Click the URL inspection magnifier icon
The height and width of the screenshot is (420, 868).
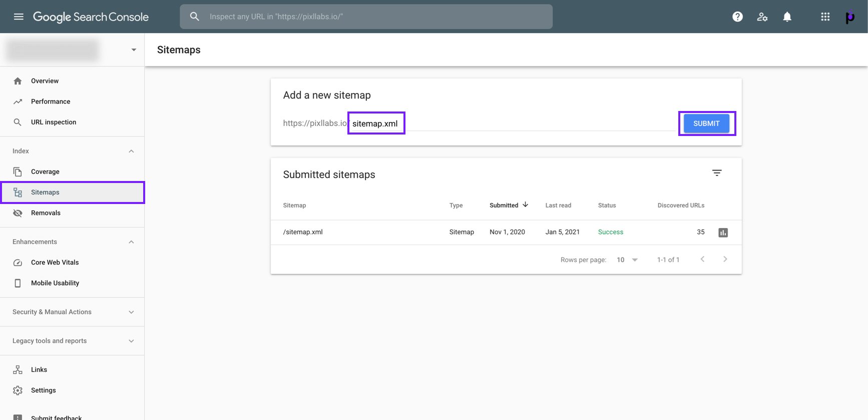coord(18,122)
